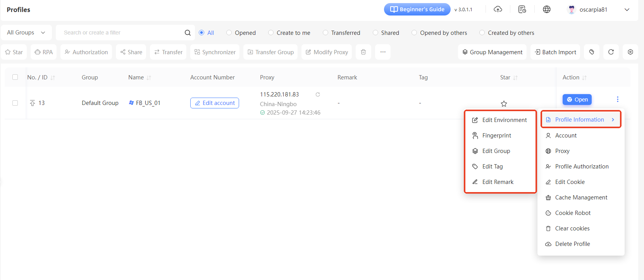The width and height of the screenshot is (644, 280).
Task: Click the tag icon button in toolbar
Action: [x=591, y=52]
